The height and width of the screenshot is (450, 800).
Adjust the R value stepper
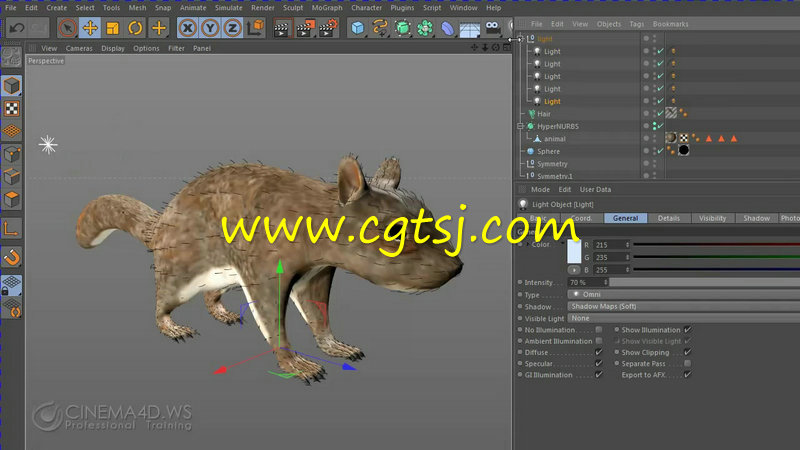click(628, 245)
